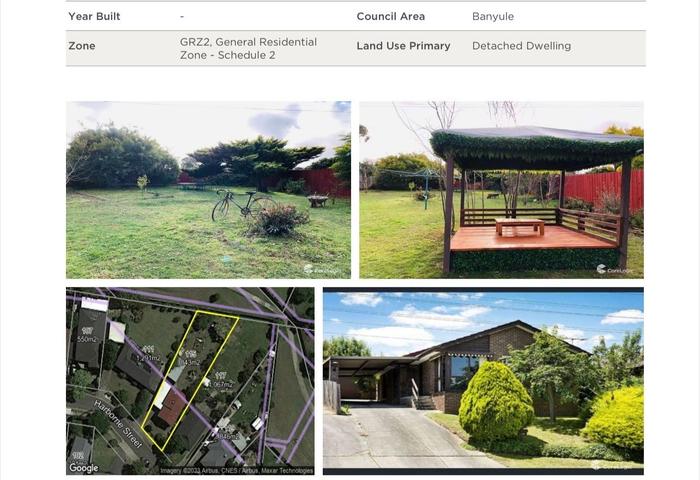700x480 pixels.
Task: Open the gazebo deck photo
Action: point(501,190)
